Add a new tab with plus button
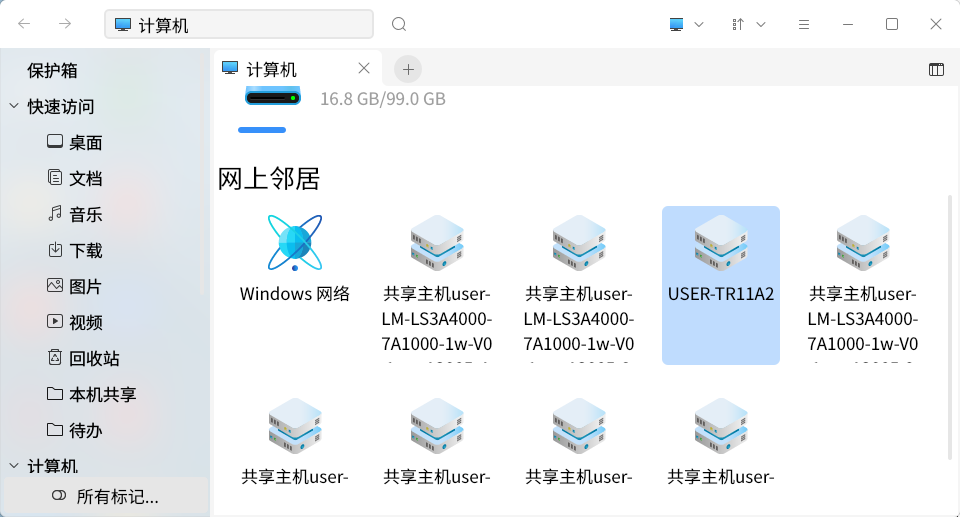The height and width of the screenshot is (517, 960). (x=408, y=69)
